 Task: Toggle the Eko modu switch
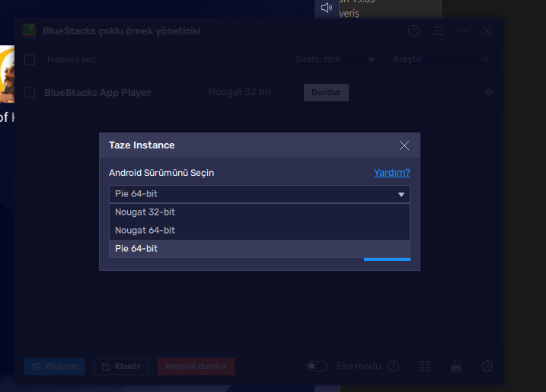tap(317, 366)
